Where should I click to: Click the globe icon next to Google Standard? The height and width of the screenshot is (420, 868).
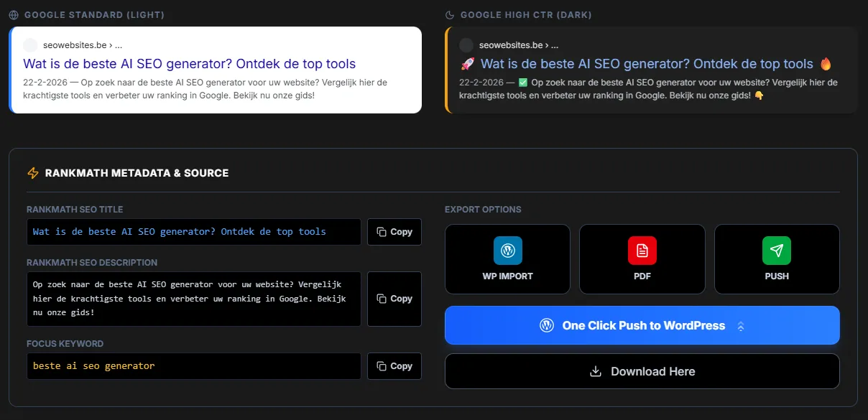(14, 15)
